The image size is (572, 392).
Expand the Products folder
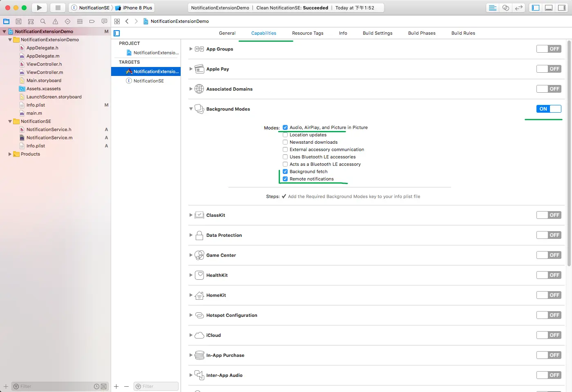[10, 154]
